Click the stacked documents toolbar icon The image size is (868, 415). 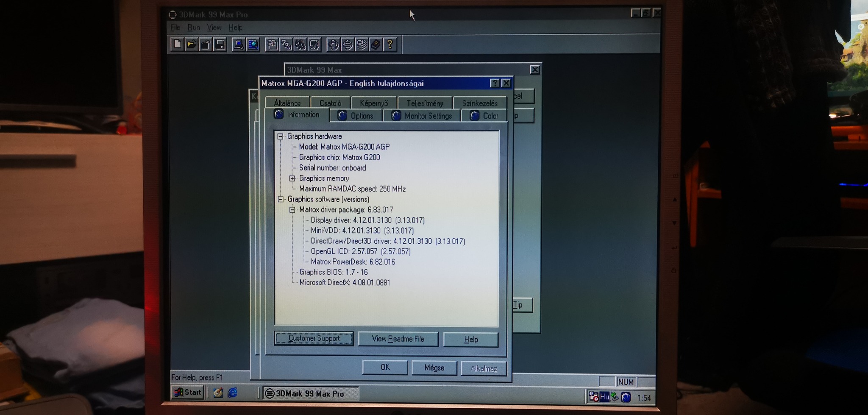click(x=272, y=45)
